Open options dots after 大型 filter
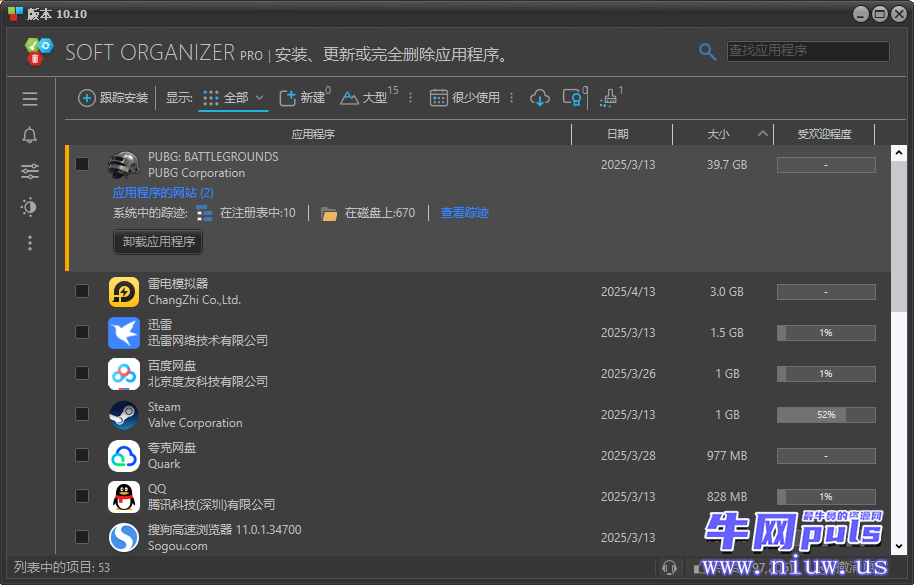 click(x=410, y=98)
